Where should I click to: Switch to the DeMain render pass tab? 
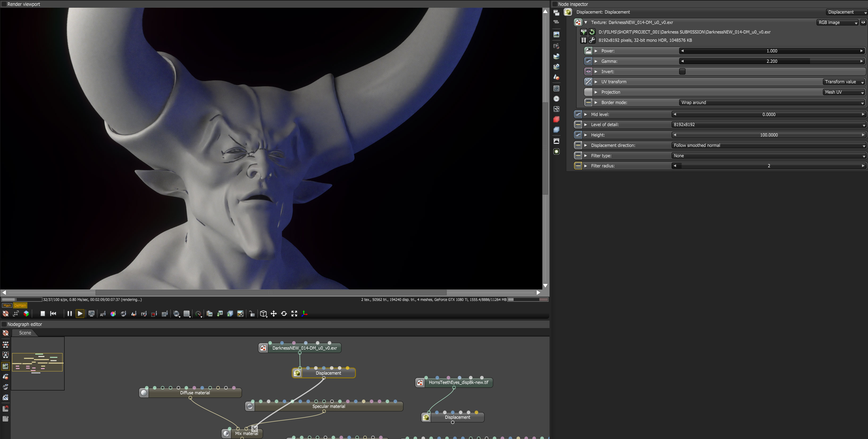point(20,305)
